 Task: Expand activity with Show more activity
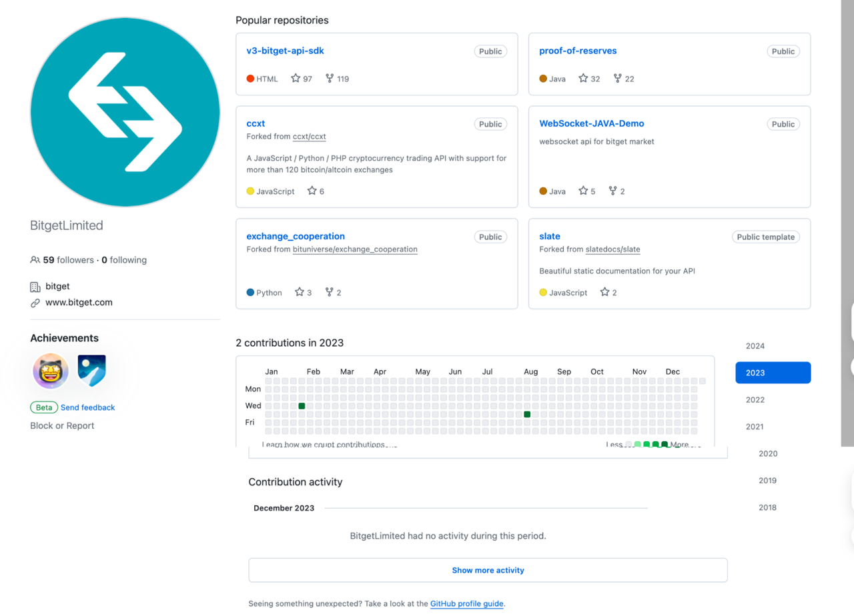pyautogui.click(x=488, y=571)
